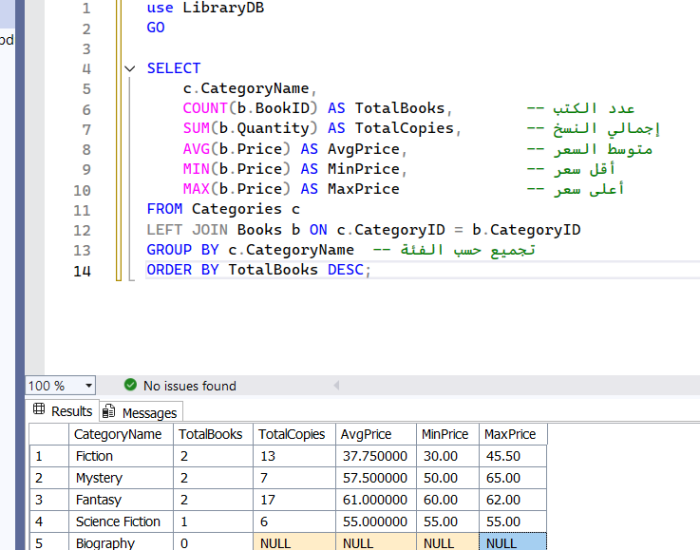This screenshot has height=550, width=700.
Task: Select the CategoryName column header
Action: tap(118, 434)
